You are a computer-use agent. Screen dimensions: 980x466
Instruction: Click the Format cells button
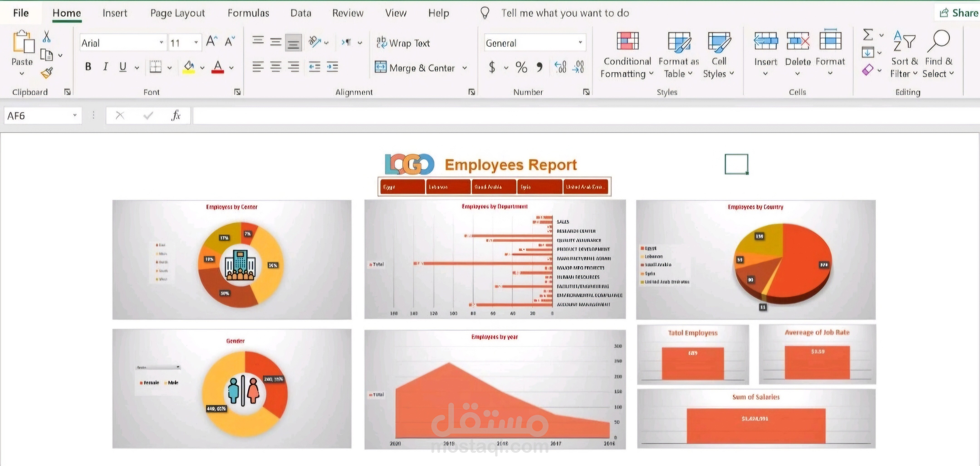click(831, 53)
